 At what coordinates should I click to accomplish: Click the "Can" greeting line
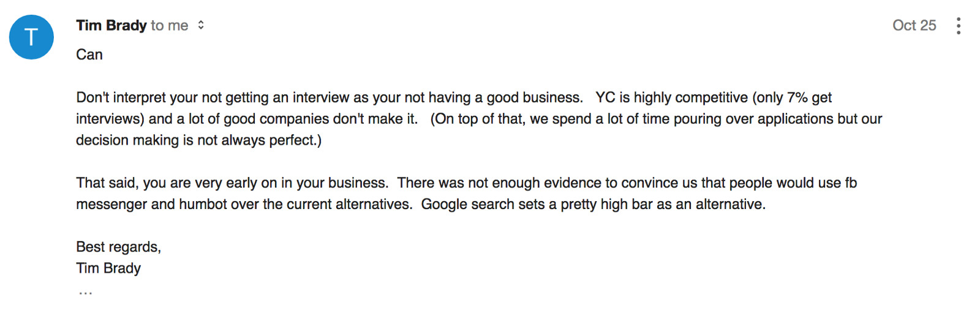89,55
